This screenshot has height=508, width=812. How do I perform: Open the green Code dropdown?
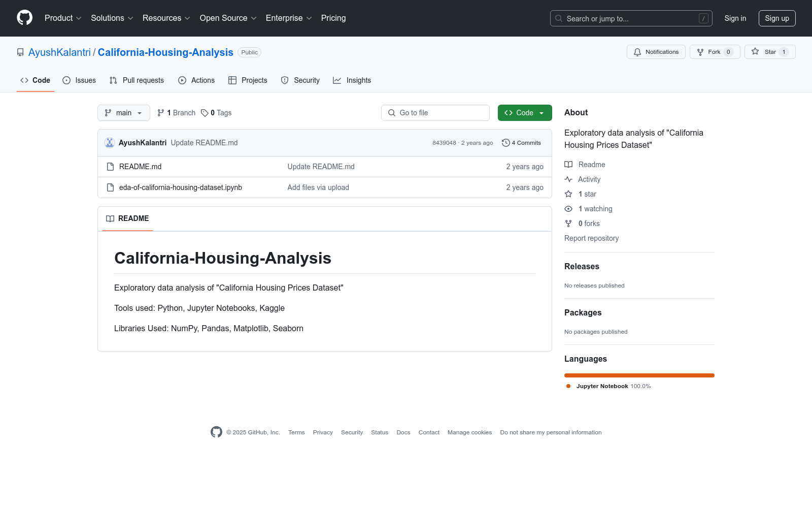pyautogui.click(x=525, y=113)
